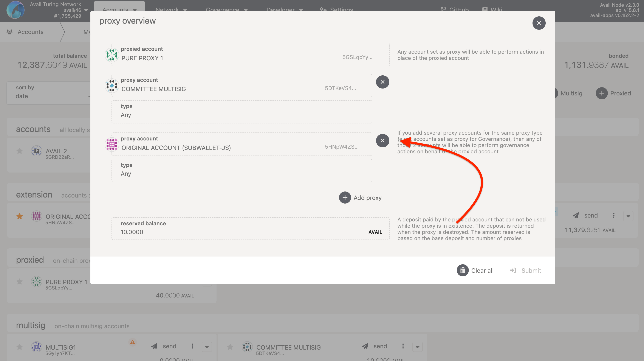This screenshot has height=361, width=644.
Task: Click the send icon for COMMITTEE MULTISIG
Action: tap(365, 346)
